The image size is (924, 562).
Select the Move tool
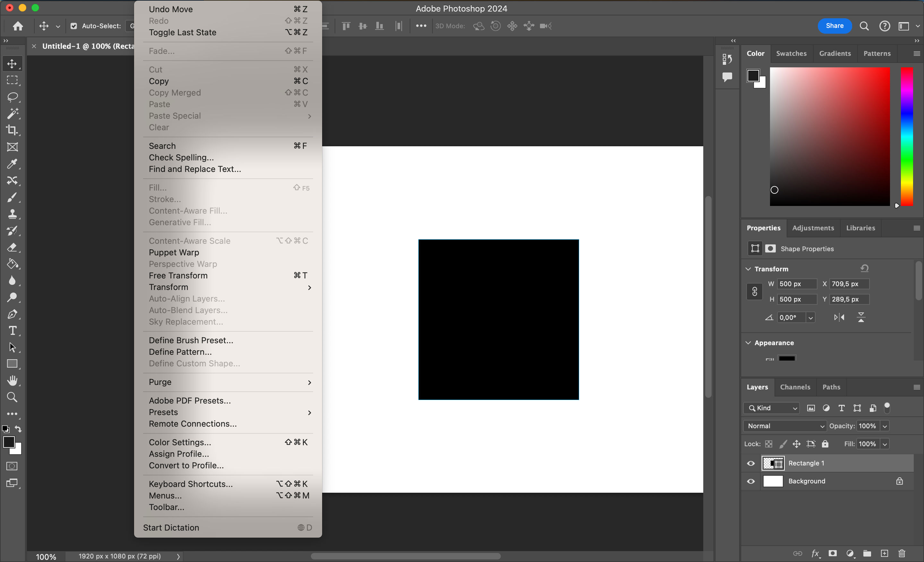[x=13, y=64]
